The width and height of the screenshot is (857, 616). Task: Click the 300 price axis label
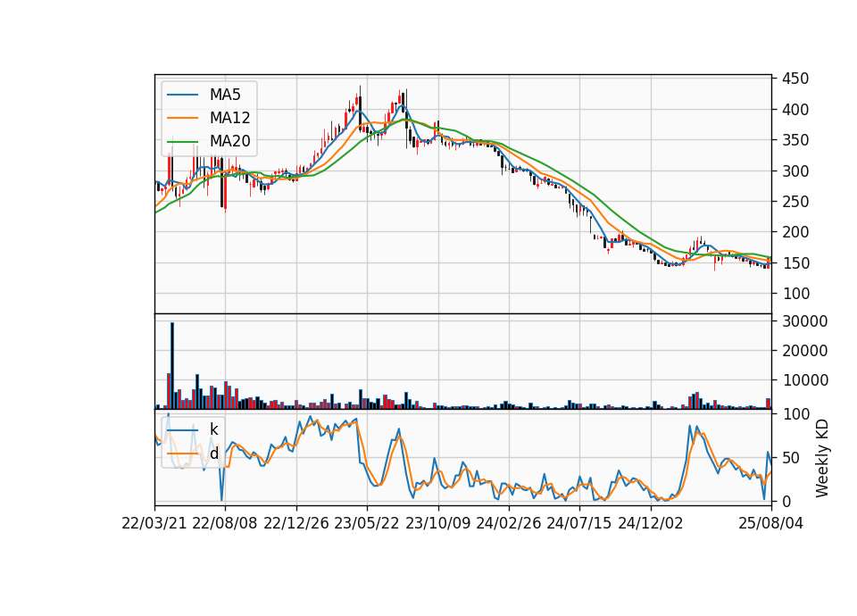[795, 171]
